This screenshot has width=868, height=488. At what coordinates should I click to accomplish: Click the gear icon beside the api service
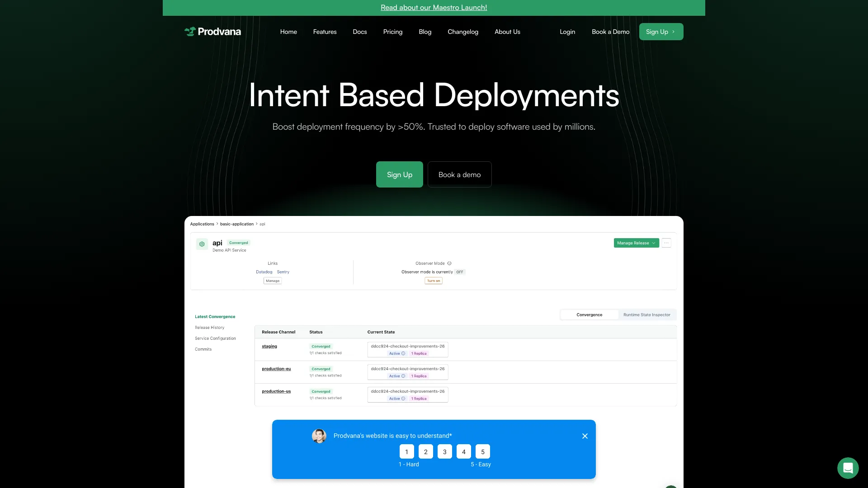202,244
